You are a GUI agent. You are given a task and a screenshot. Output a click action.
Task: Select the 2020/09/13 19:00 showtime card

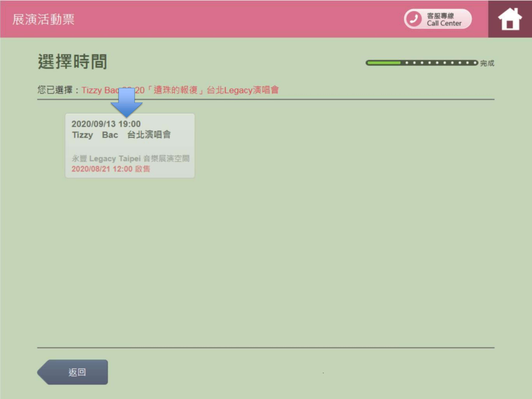coord(130,146)
